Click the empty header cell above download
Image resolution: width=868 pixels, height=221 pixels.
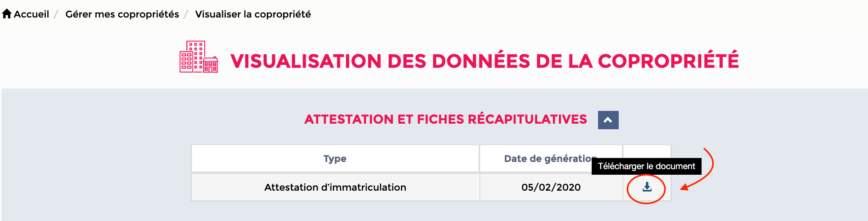tap(647, 152)
